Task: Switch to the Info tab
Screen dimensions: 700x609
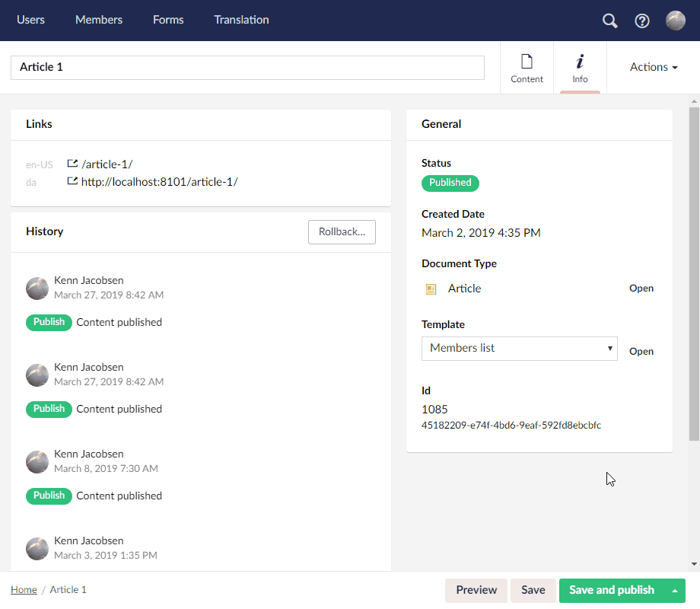Action: click(x=580, y=68)
